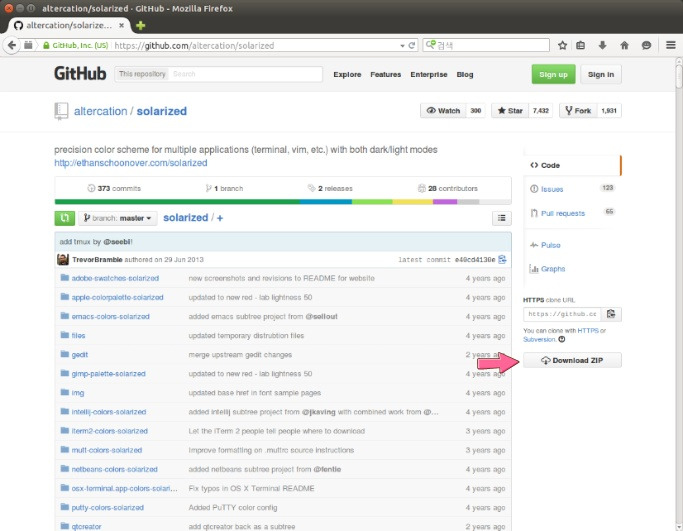The height and width of the screenshot is (531, 683).
Task: Open ethanschoonover.com/solarized link
Action: 131,163
